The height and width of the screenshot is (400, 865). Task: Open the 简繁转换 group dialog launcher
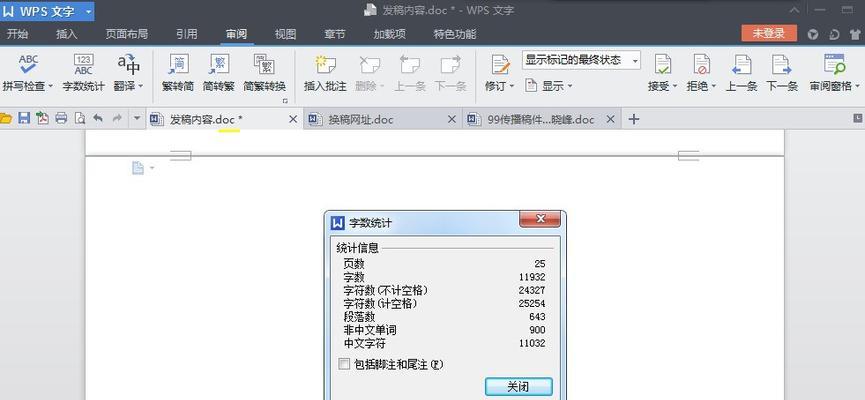[285, 101]
